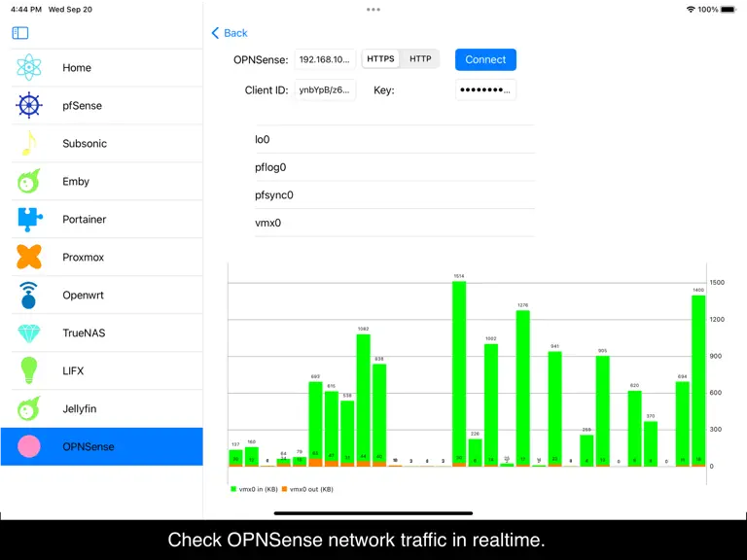Open Jellyfin from the sidebar
747x560 pixels.
[102, 408]
